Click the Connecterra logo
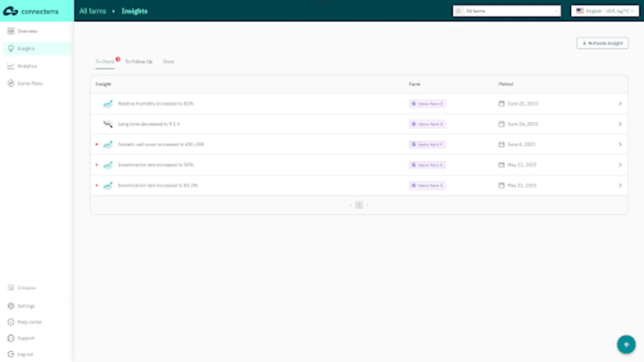 [31, 11]
